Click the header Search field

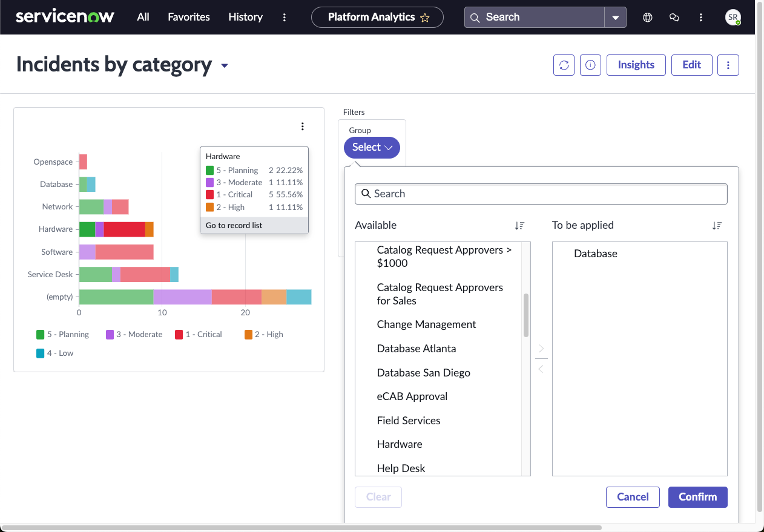pyautogui.click(x=535, y=18)
